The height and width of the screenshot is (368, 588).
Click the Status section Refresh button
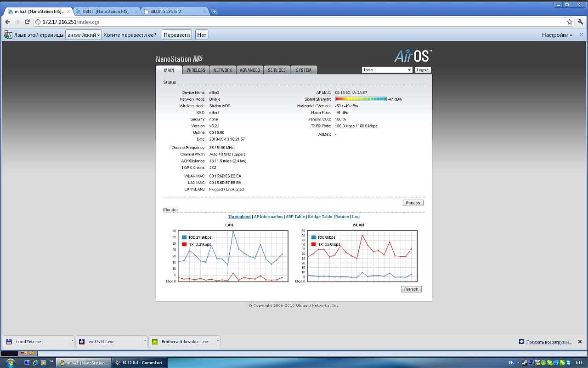click(413, 203)
